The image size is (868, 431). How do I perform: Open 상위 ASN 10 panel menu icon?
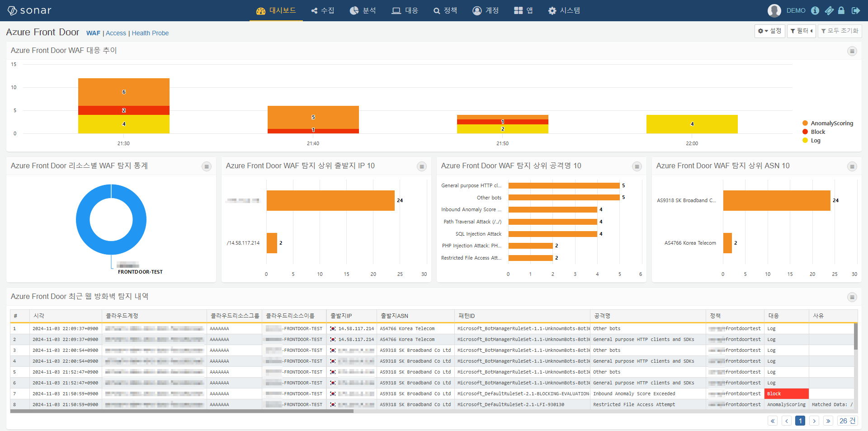(852, 166)
